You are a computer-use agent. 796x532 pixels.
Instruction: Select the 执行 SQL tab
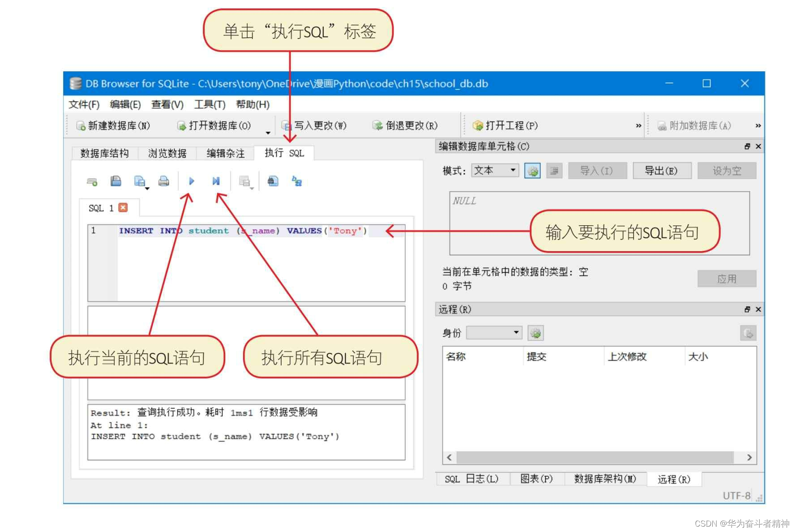[284, 153]
